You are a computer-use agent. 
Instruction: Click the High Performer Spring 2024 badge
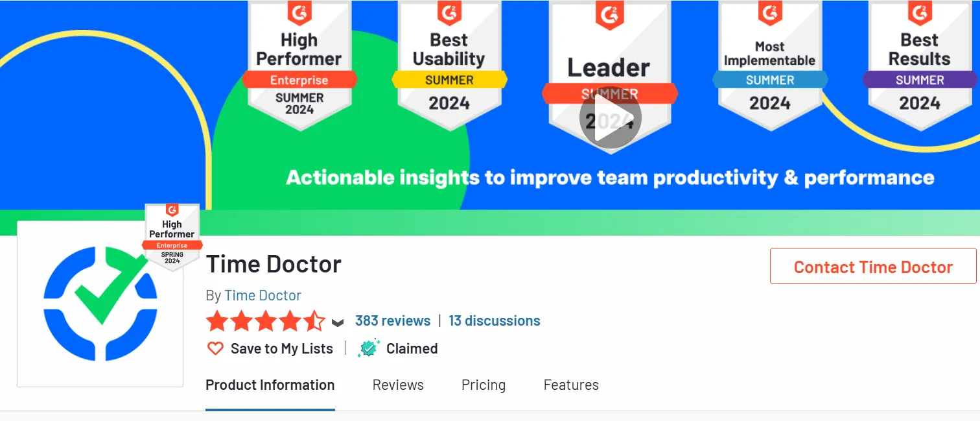tap(172, 237)
